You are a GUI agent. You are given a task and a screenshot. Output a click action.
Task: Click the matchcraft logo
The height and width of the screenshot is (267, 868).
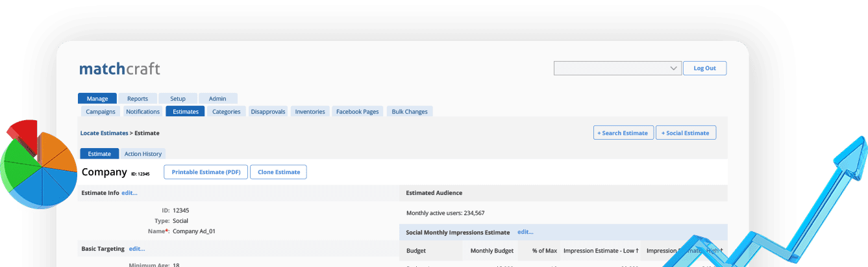pyautogui.click(x=119, y=69)
